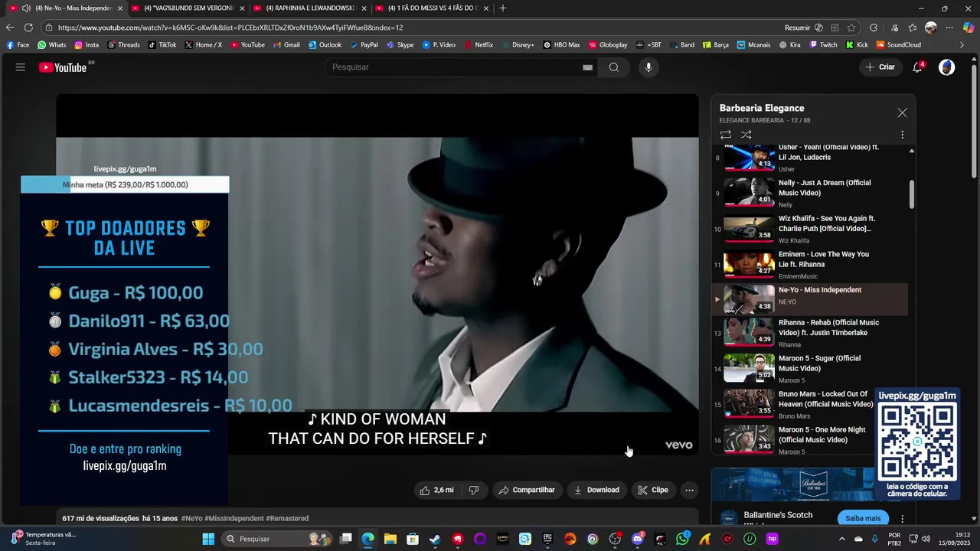
Task: Open playlist options three-dot menu
Action: click(x=902, y=135)
